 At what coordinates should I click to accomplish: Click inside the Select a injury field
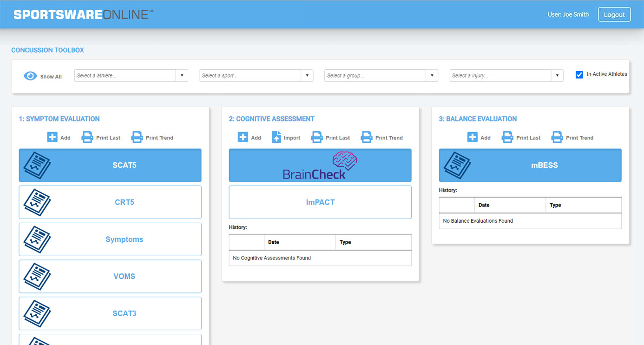500,76
